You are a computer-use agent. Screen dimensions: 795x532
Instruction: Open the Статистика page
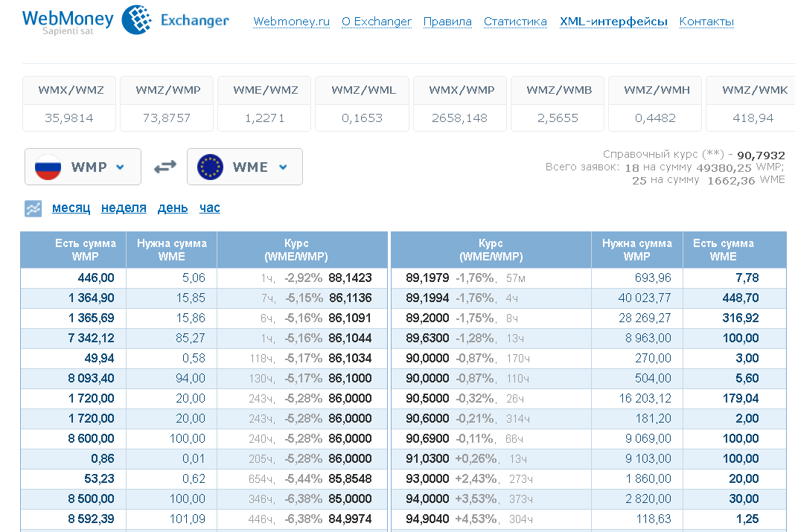point(515,22)
